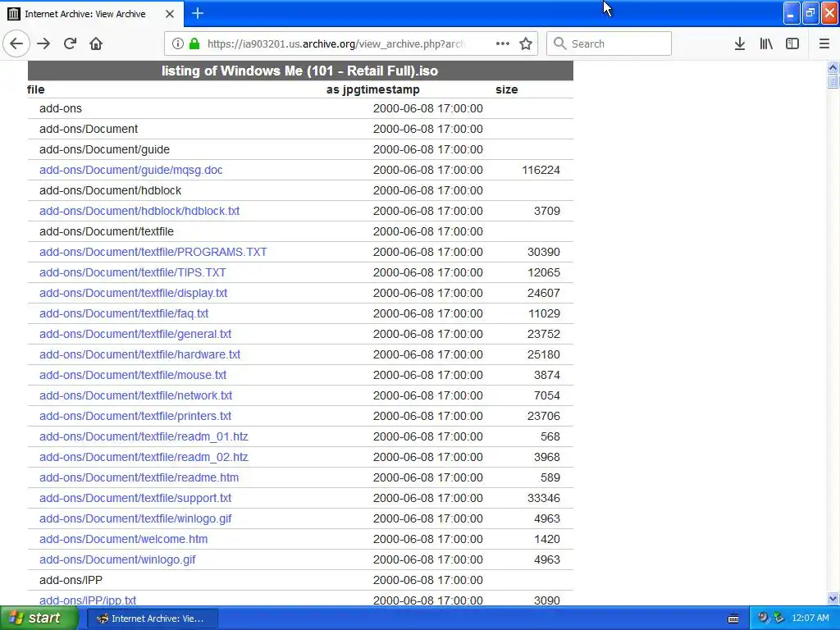840x630 pixels.
Task: Click the keyboard icon in the taskbar
Action: [733, 619]
